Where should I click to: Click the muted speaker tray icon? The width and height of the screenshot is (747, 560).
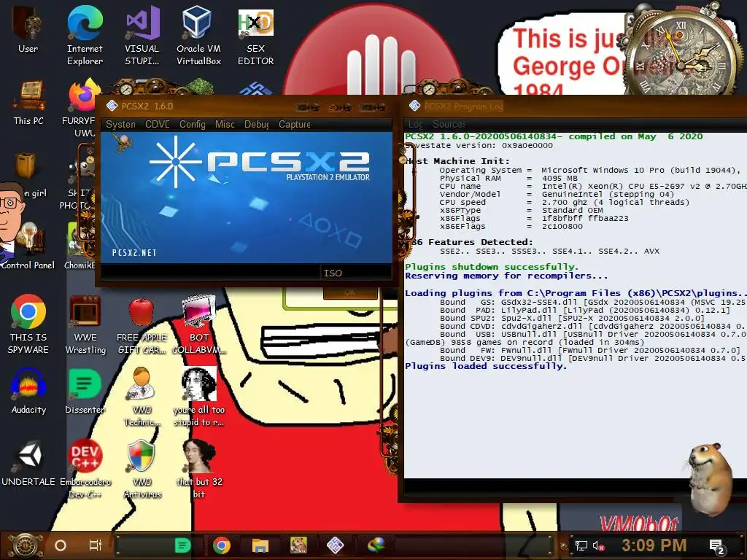(599, 545)
